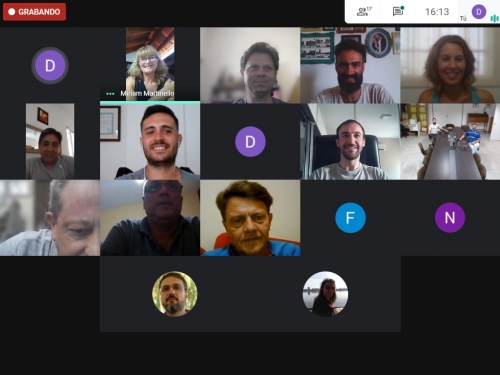Open the participants list icon

[x=364, y=12]
